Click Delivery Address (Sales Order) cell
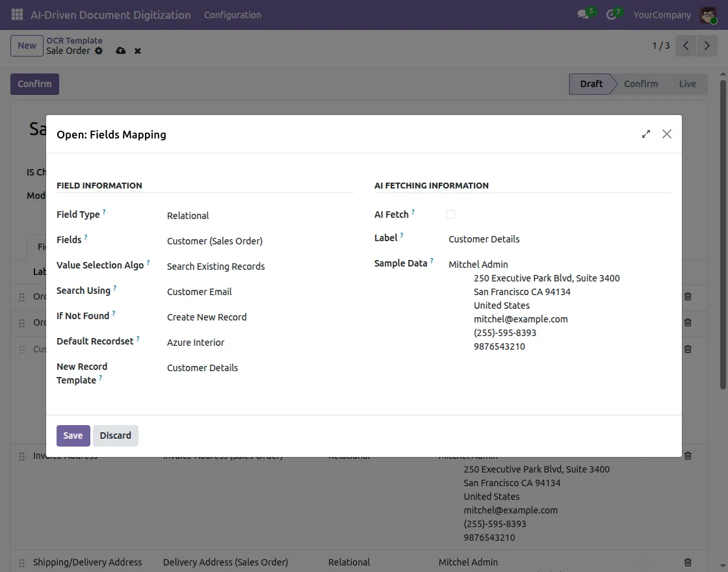728x572 pixels. click(x=225, y=562)
